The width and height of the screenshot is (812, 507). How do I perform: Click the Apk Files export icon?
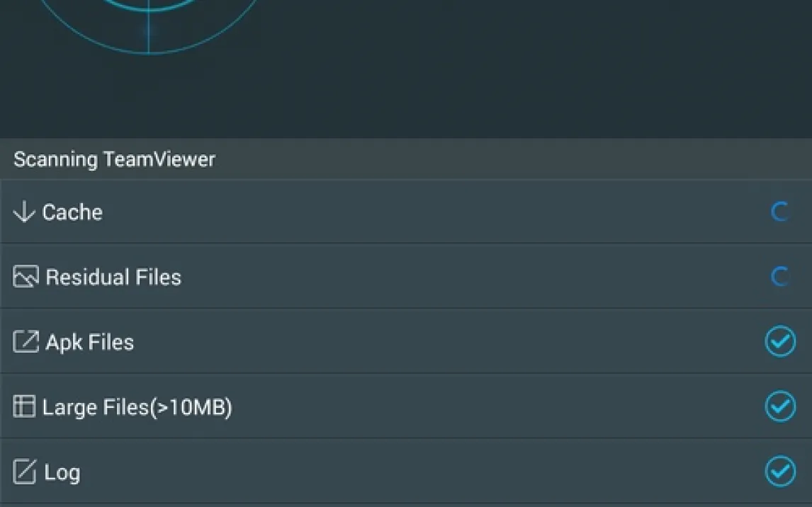pos(26,341)
